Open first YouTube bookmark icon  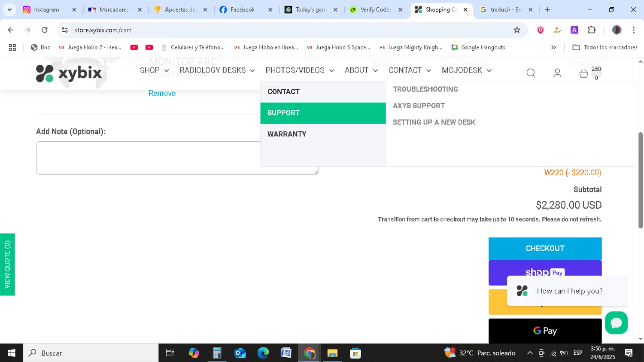134,47
